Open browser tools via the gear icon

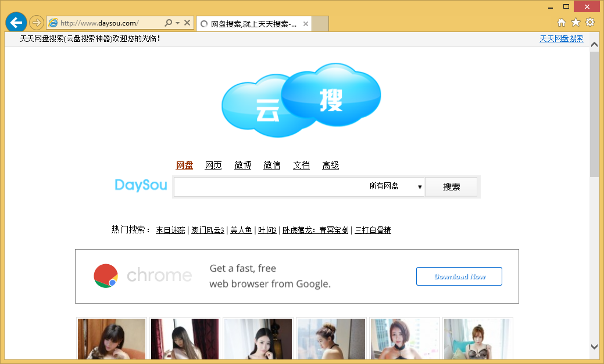click(x=590, y=22)
